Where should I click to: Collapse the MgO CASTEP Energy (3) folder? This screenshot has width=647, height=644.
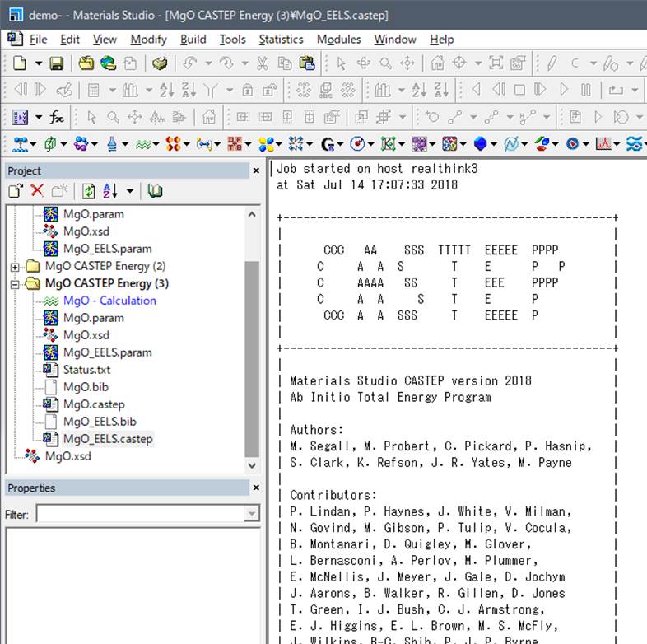pyautogui.click(x=15, y=284)
